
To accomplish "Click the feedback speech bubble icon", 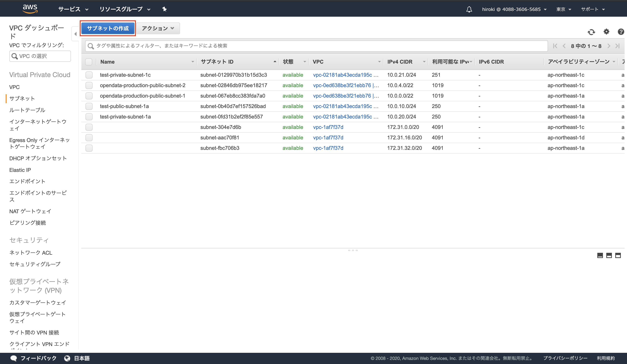I will pos(14,358).
